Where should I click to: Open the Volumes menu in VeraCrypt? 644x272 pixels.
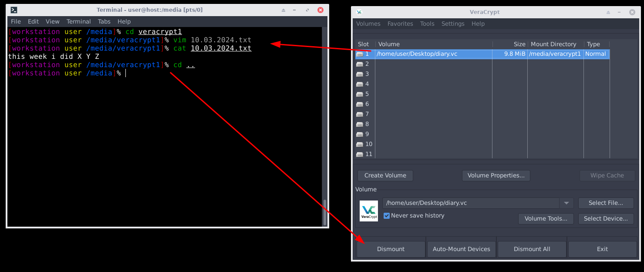click(x=368, y=24)
